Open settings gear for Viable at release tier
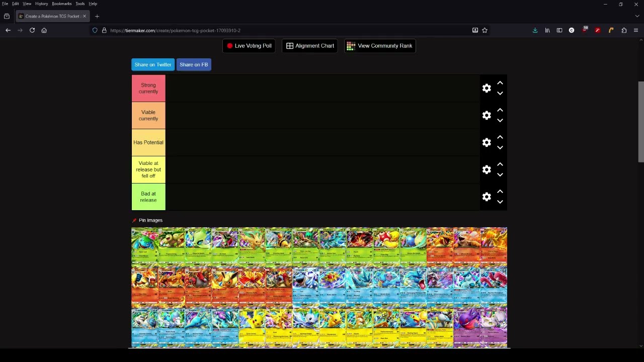644x362 pixels. pos(487,169)
